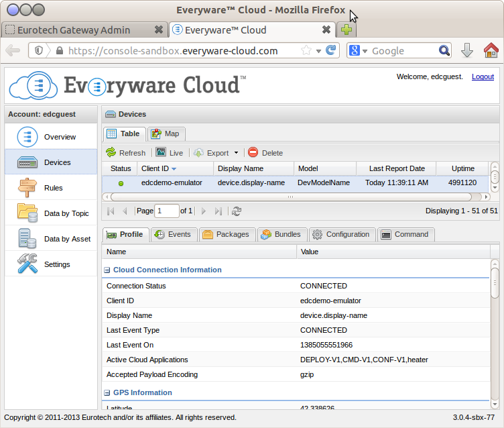
Task: Open a new tab with plus icon
Action: point(346,30)
